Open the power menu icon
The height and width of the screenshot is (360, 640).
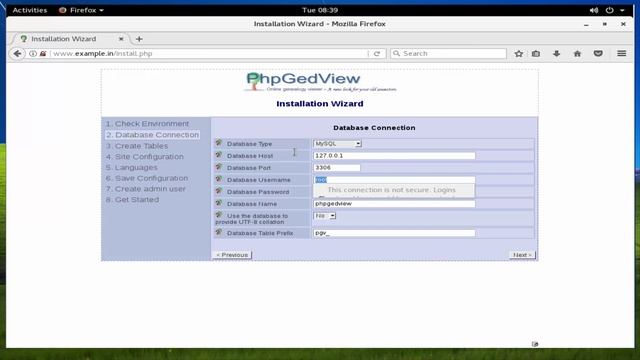tap(609, 10)
